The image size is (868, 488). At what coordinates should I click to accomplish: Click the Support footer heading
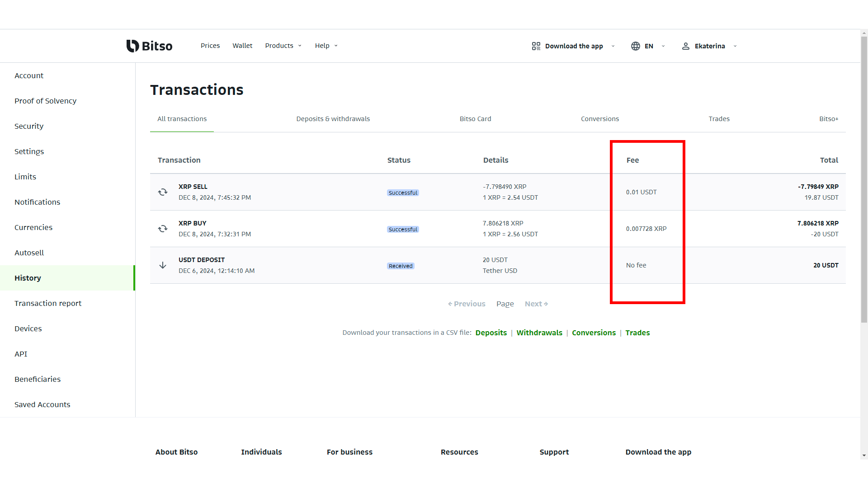point(554,452)
